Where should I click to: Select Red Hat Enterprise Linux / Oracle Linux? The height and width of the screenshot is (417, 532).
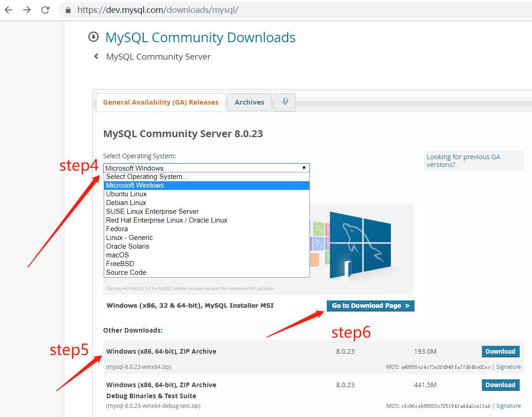207,220
